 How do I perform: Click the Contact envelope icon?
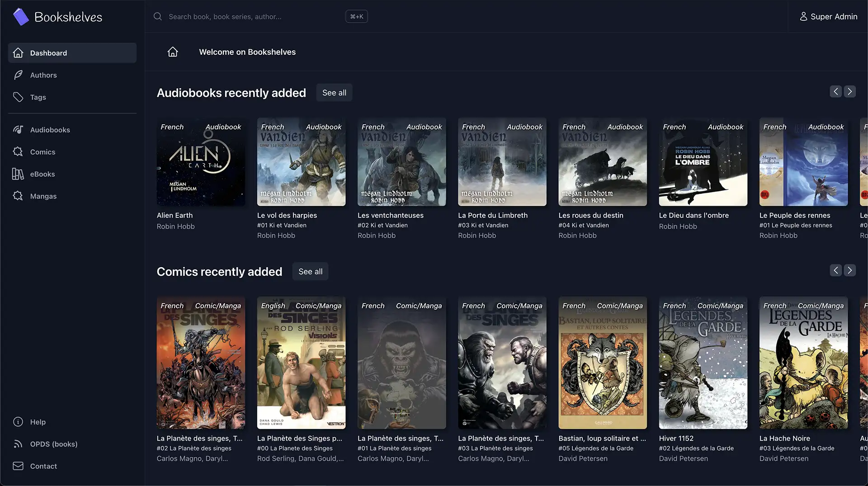click(x=18, y=466)
